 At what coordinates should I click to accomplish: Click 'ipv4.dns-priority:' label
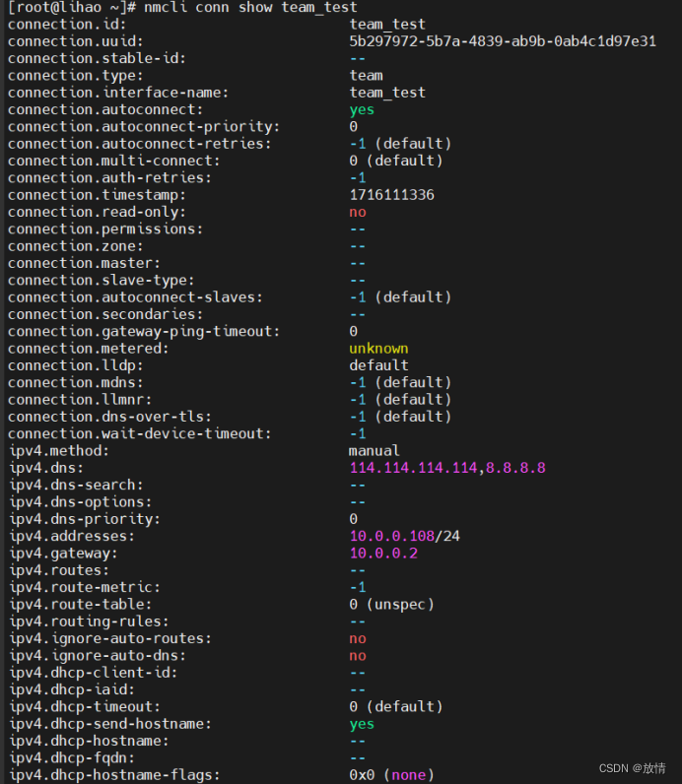click(85, 519)
